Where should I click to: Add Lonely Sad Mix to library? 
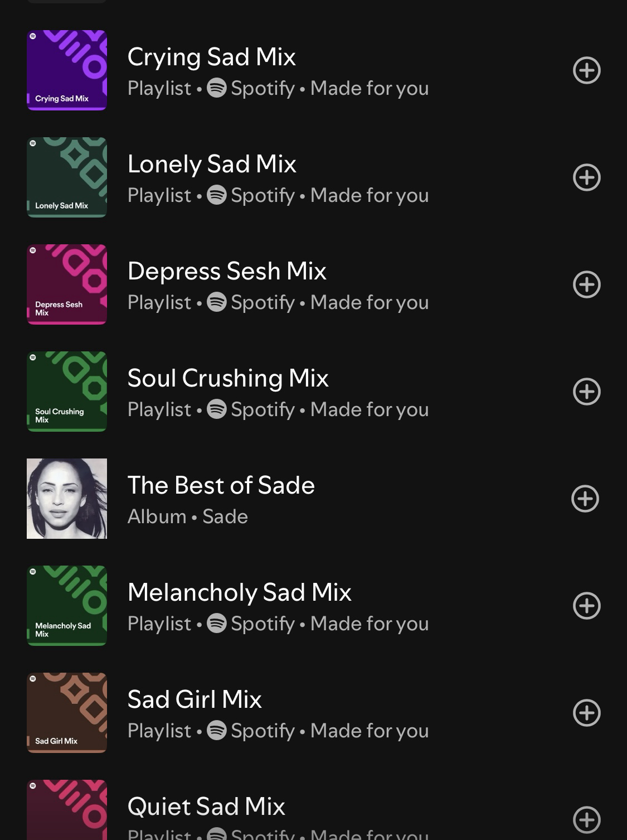(586, 177)
